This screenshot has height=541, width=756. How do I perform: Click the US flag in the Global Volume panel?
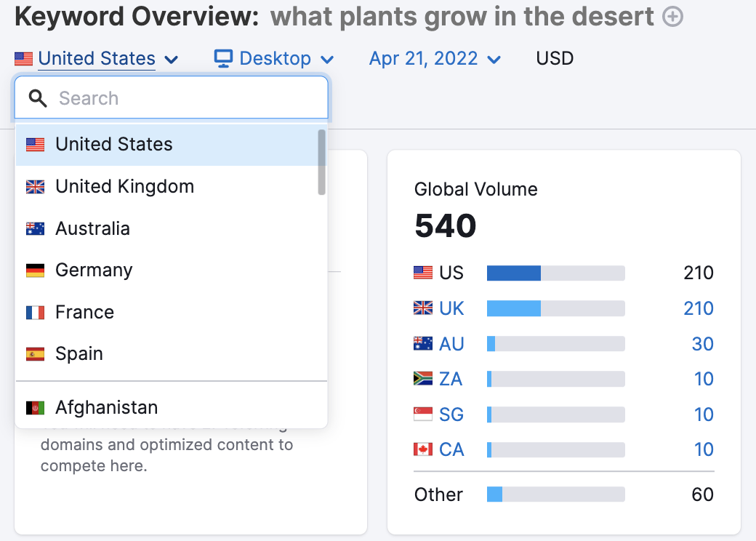[422, 273]
